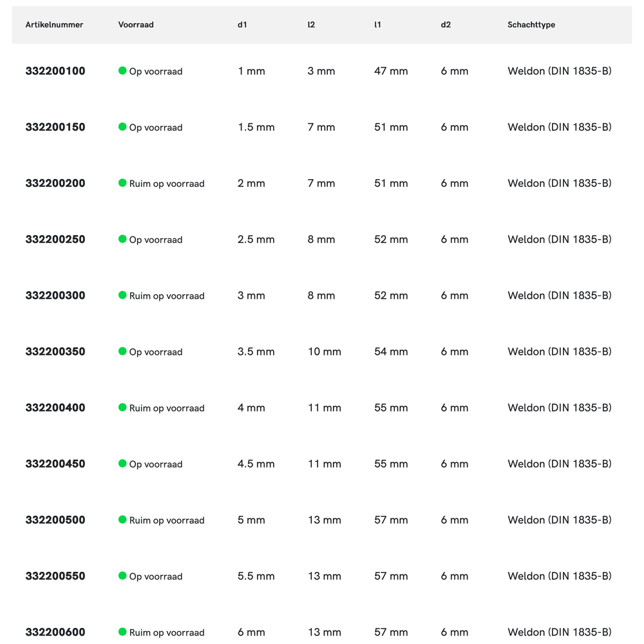Click green stock dot in 332200350 row
This screenshot has height=644, width=644.
click(122, 352)
